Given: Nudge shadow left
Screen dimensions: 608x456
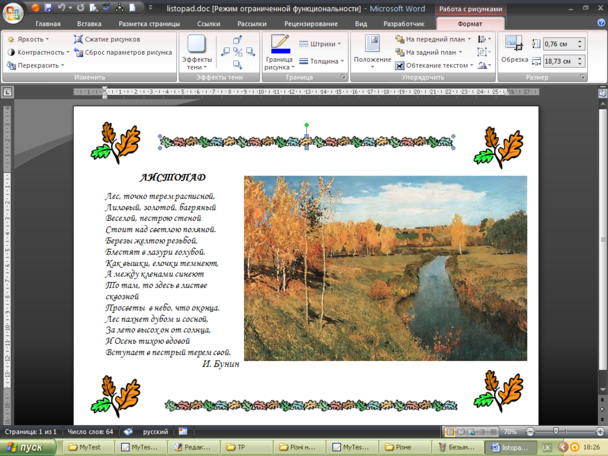Looking at the screenshot, I should 225,52.
